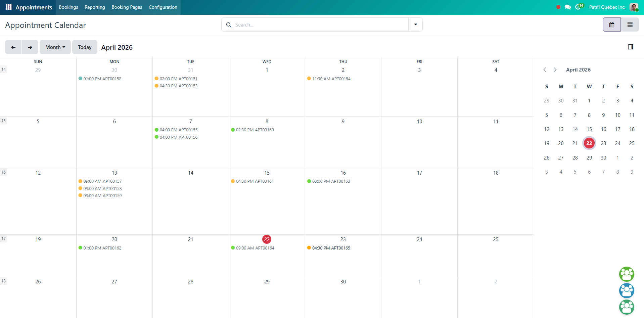Open the Configuration menu
The height and width of the screenshot is (318, 644).
[x=163, y=7]
